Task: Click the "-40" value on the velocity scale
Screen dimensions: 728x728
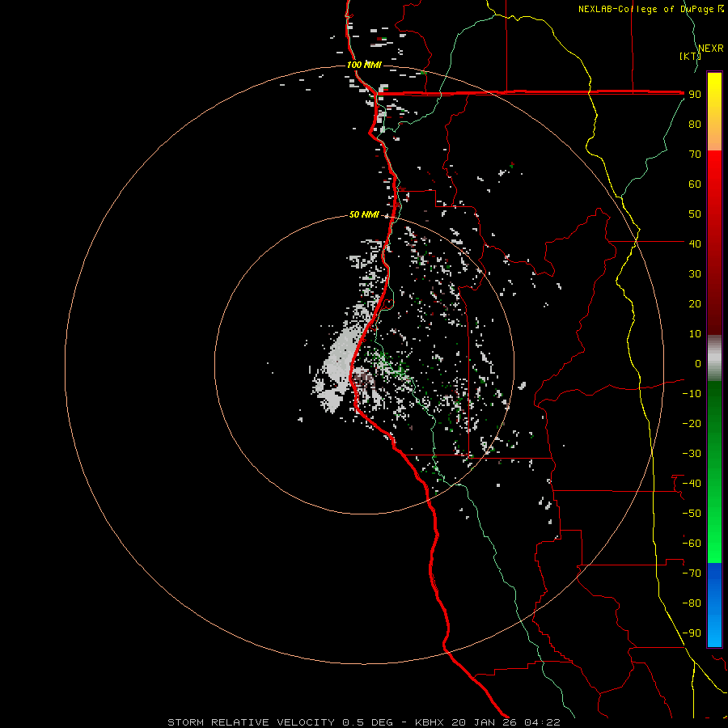Action: pyautogui.click(x=692, y=484)
